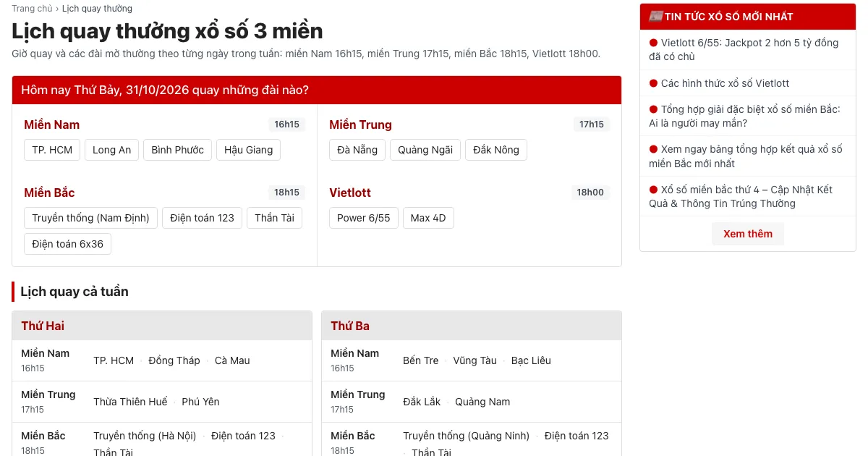868x456 pixels.
Task: Open Phú Yên in the Thứ Hai card
Action: point(200,402)
